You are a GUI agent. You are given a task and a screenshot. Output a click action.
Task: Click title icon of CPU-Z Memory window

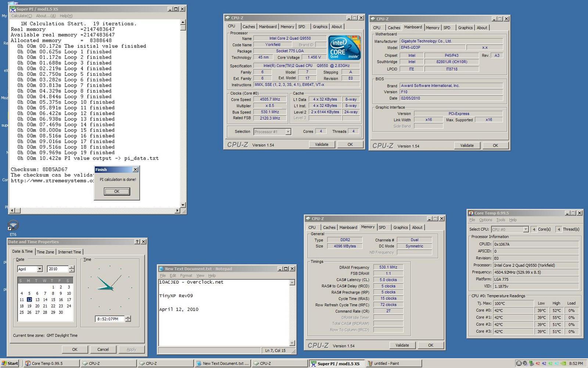click(x=308, y=219)
